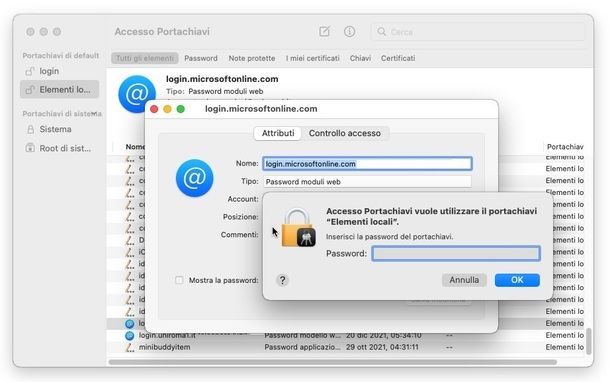The width and height of the screenshot is (610, 382).
Task: Select the Elementi locali keychain
Action: tap(60, 89)
